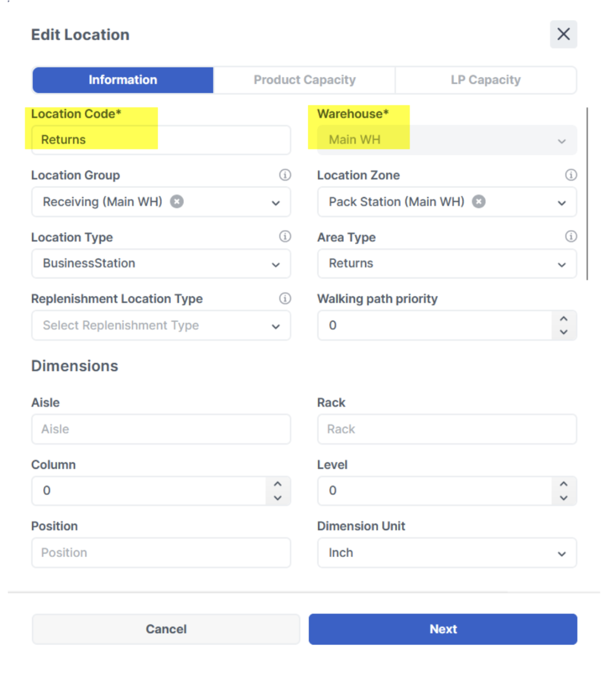Open the Location Type dropdown
This screenshot has height=674, width=616.
coord(161,264)
